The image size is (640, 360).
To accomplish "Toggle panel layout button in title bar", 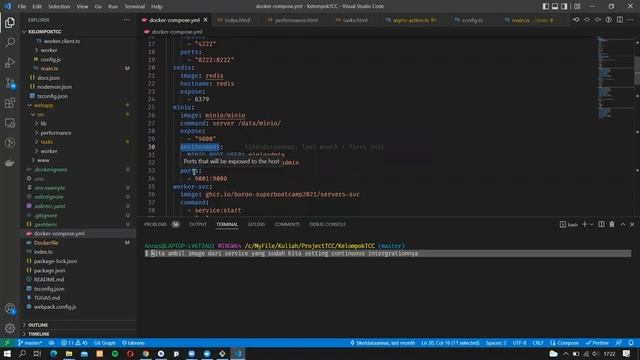I will 555,6.
